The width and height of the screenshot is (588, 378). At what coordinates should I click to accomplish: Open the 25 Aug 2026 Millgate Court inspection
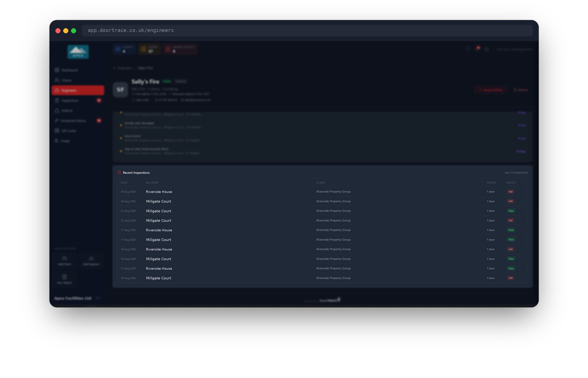pyautogui.click(x=323, y=211)
